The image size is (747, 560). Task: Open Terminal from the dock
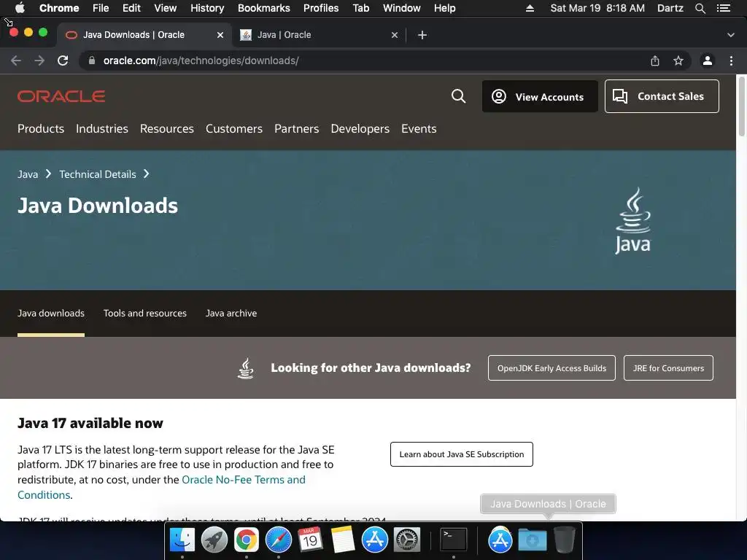[x=453, y=540]
